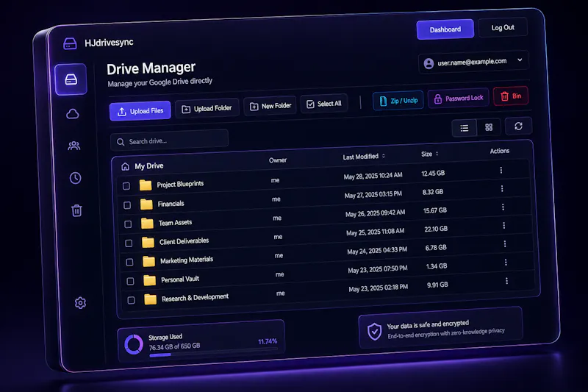This screenshot has height=392, width=588.
Task: Open the cloud section in the sidebar
Action: point(73,114)
